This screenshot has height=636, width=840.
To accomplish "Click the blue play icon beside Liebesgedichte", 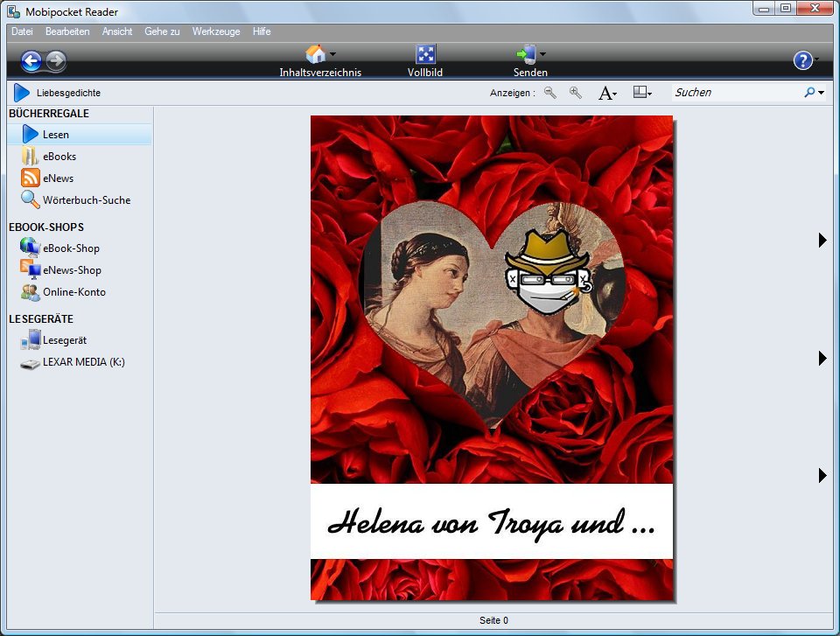I will [21, 93].
